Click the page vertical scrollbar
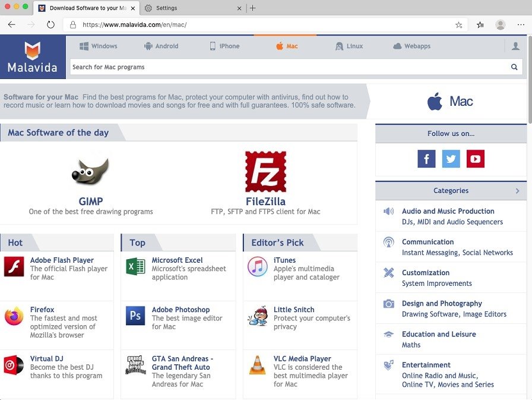532x400 pixels. (530, 80)
